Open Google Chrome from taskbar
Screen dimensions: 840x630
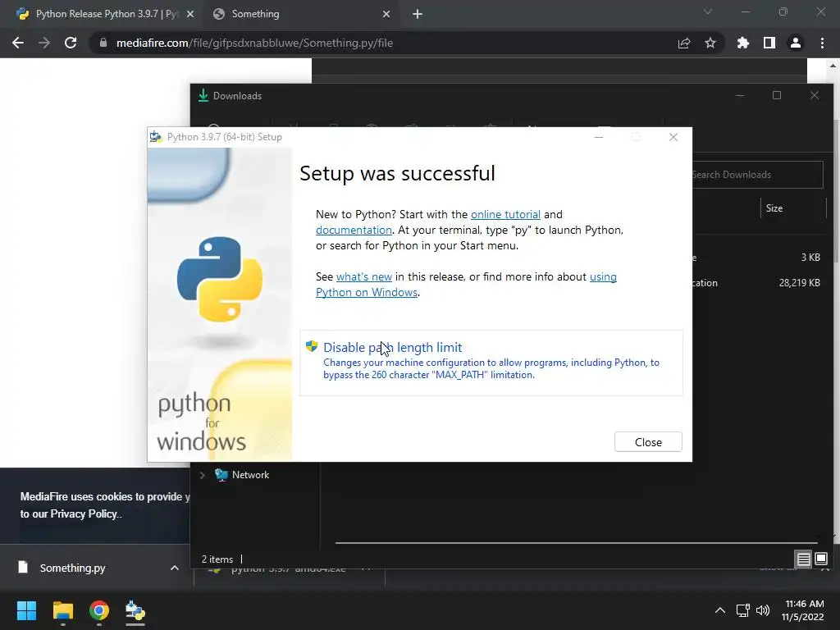99,610
